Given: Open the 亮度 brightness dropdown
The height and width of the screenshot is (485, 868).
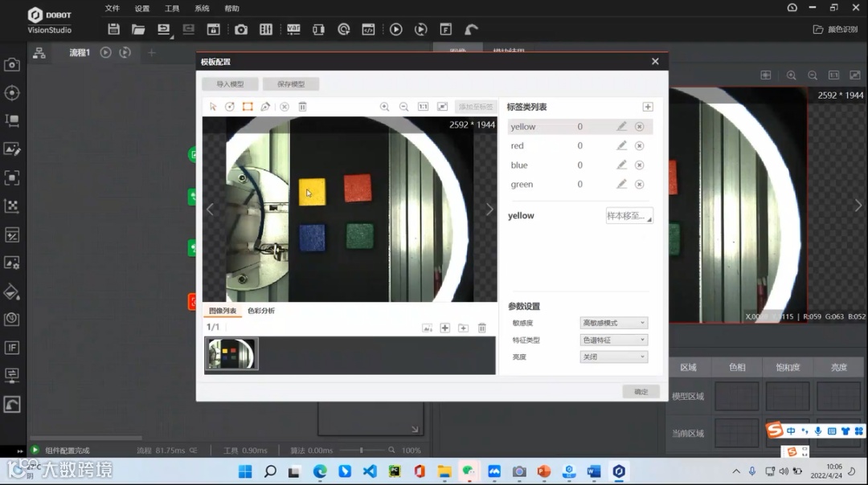Looking at the screenshot, I should [613, 357].
